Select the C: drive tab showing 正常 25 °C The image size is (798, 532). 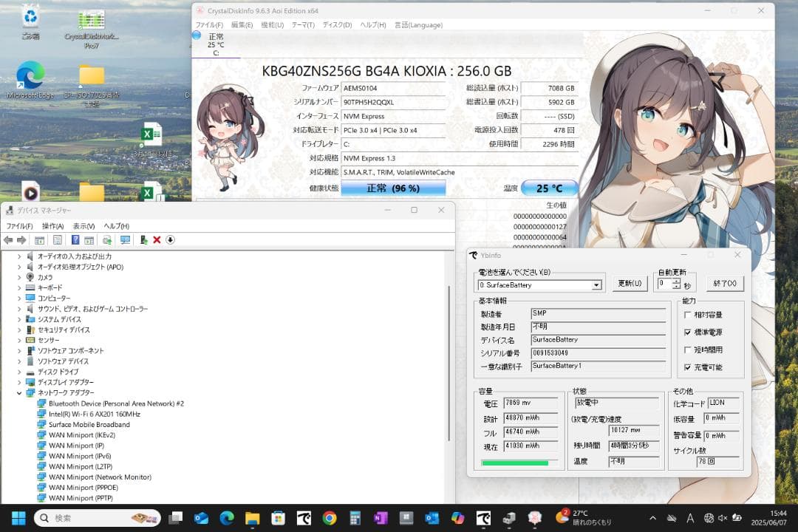[216, 44]
